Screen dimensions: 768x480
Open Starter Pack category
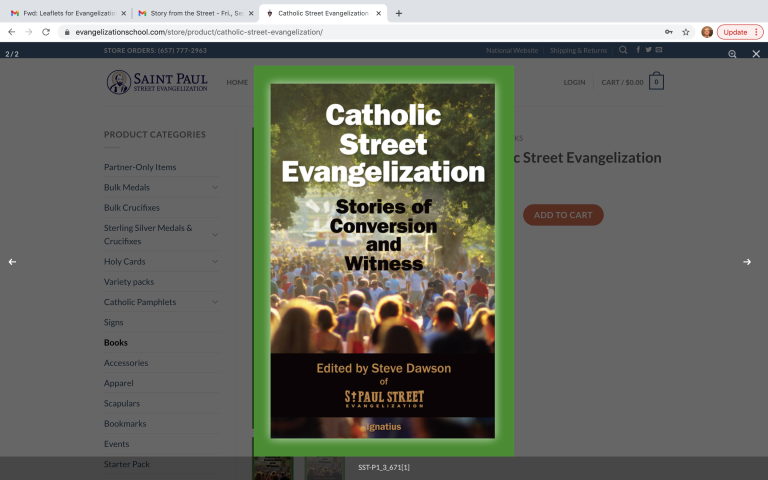pyautogui.click(x=127, y=464)
